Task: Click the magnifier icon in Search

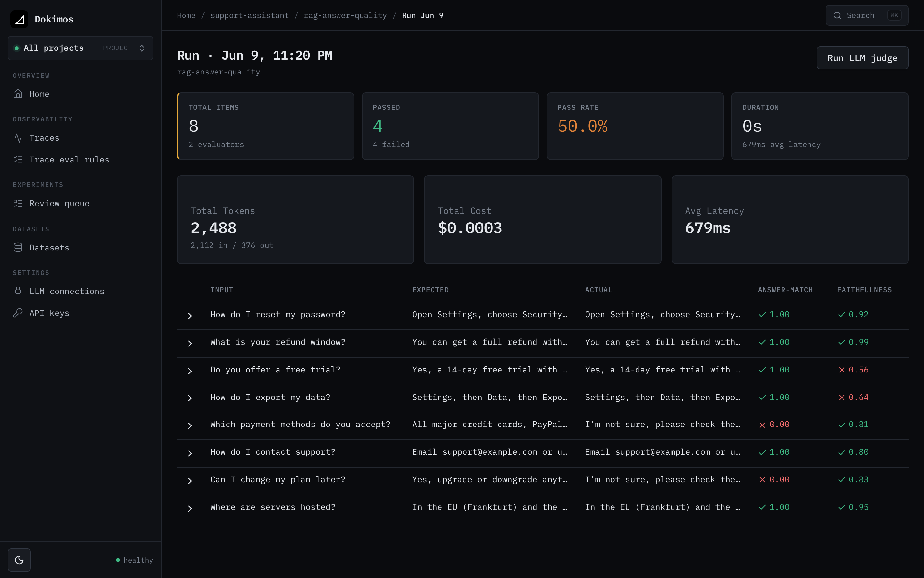Action: coord(837,15)
